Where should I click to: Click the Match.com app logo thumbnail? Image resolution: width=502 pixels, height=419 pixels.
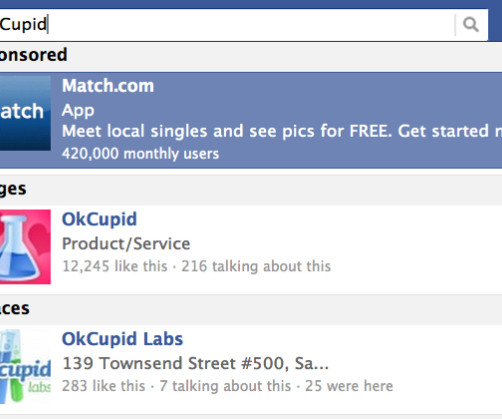25,113
